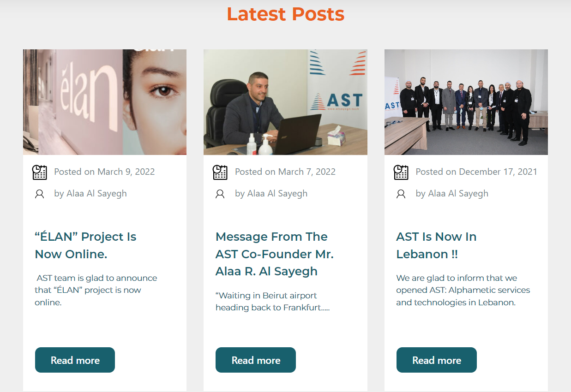Click author icon on ÉLAN post card

tap(39, 194)
